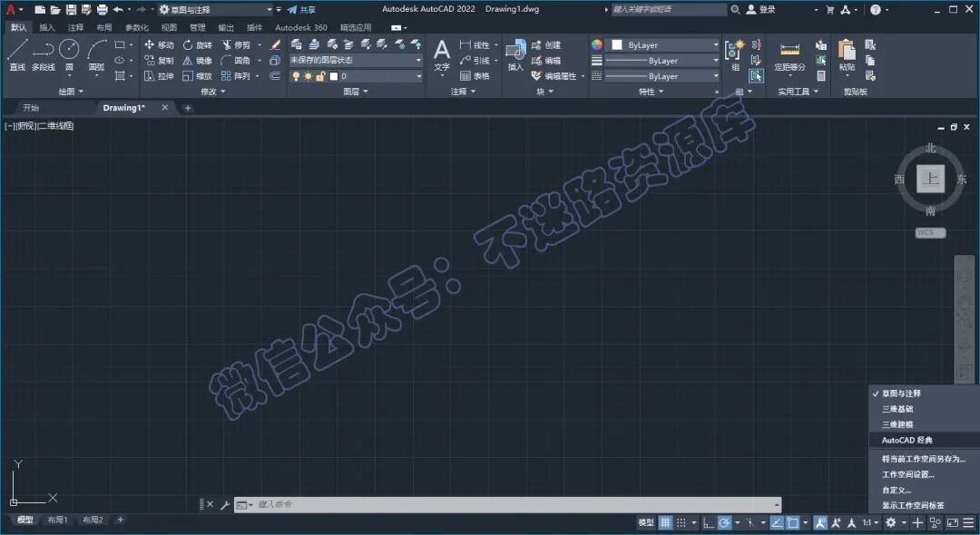This screenshot has width=980, height=535.
Task: Click the 拉伸 stretch tool
Action: click(160, 76)
